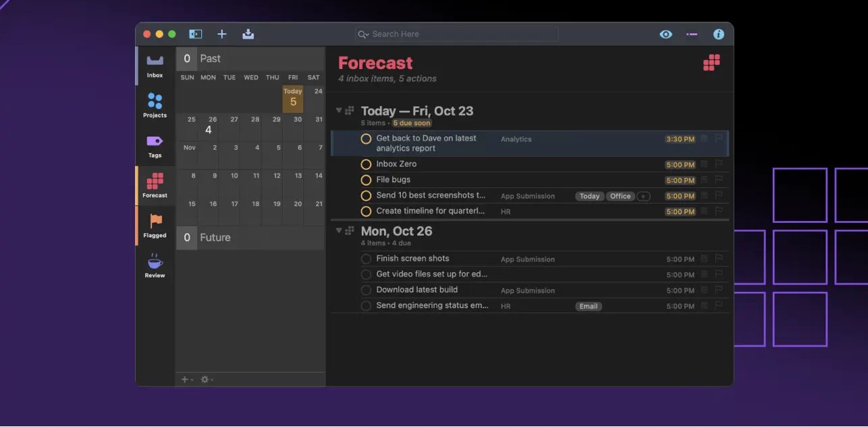The width and height of the screenshot is (868, 427).
Task: Add a new action with the plus toolbar icon
Action: (x=221, y=34)
